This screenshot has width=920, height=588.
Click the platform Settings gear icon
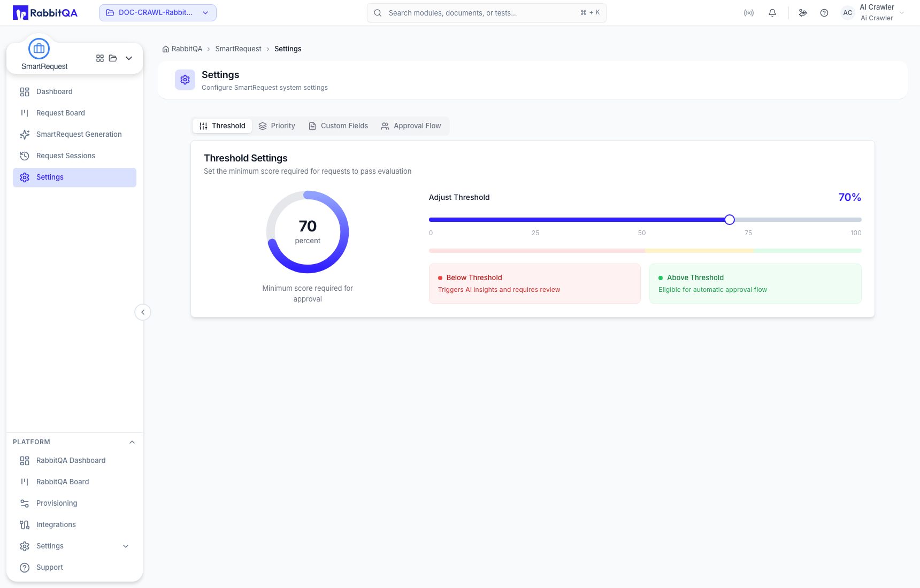coord(25,546)
